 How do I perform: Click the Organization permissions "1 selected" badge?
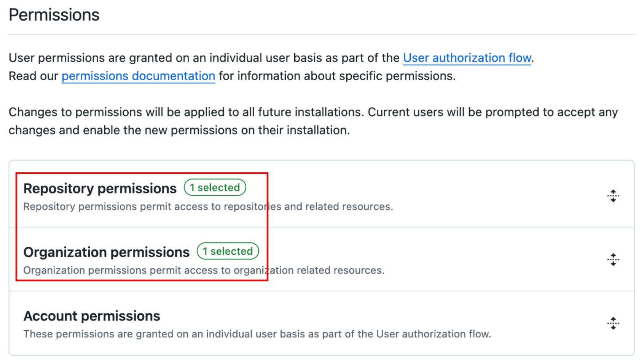tap(228, 251)
